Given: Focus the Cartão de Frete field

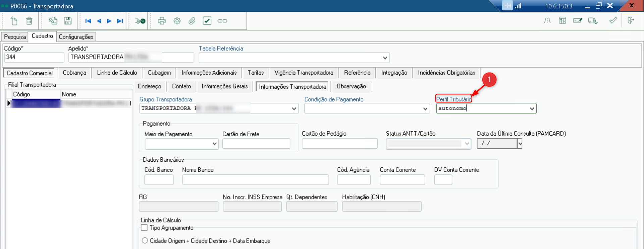Looking at the screenshot, I should point(256,143).
